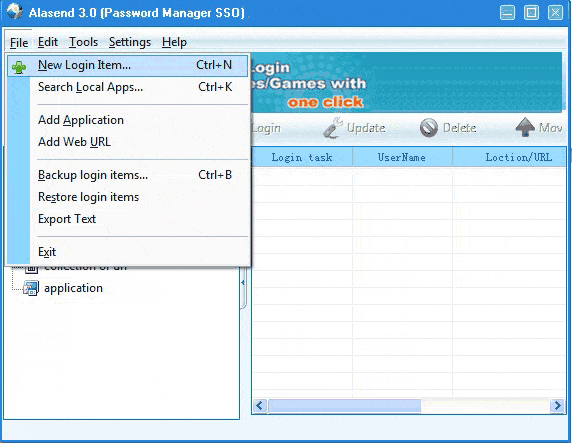Sort by UserName column header
Screen dimensions: 572x443
pyautogui.click(x=402, y=157)
